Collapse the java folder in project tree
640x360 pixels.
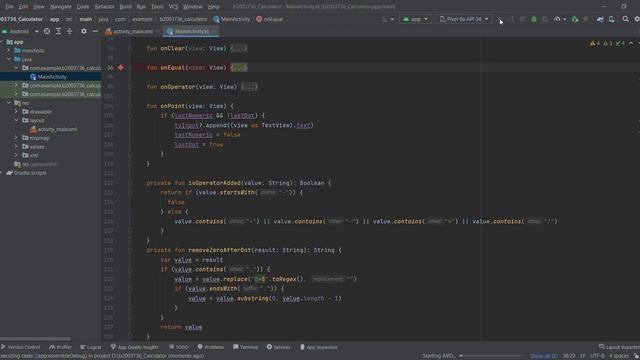pyautogui.click(x=9, y=59)
